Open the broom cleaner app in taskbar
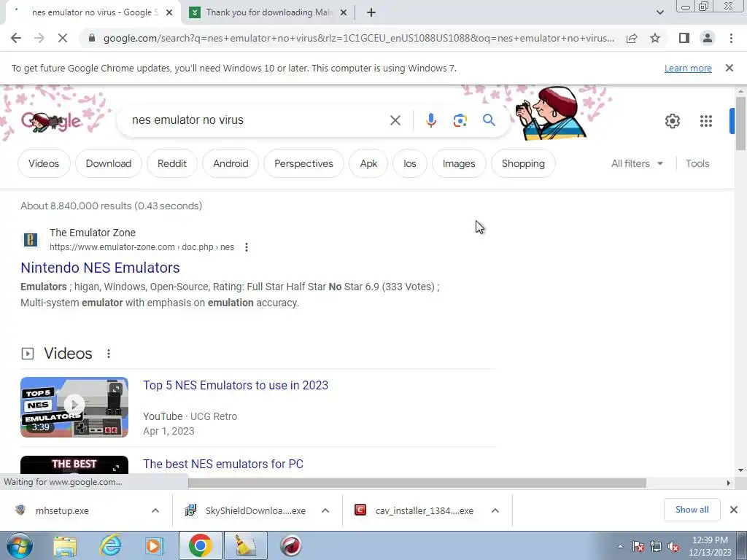Screen dimensions: 747x560 tap(245, 545)
